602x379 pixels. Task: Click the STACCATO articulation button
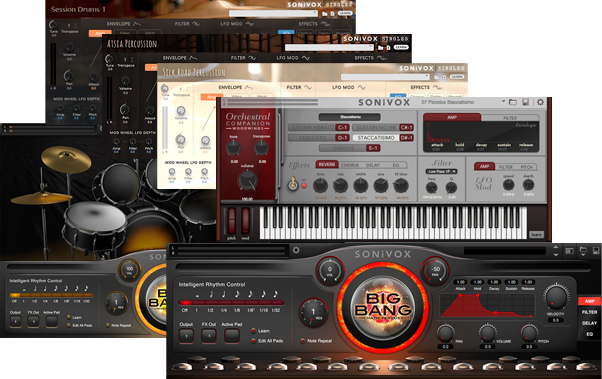(319, 137)
